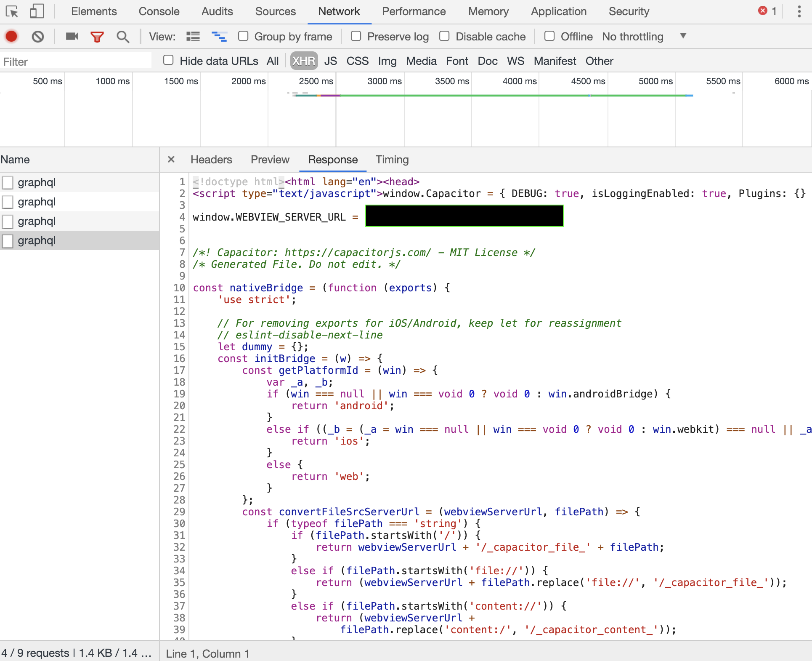
Task: Filter requests to show only CSS
Action: click(357, 61)
